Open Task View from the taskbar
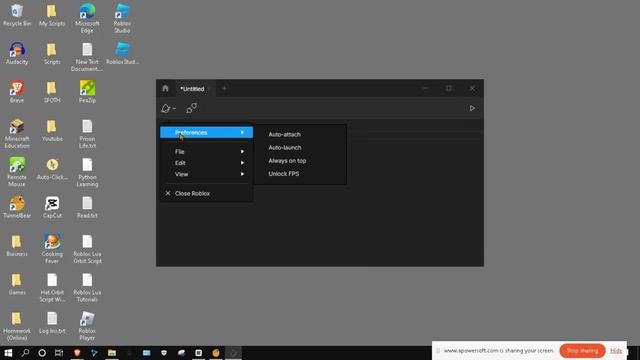This screenshot has height=360, width=640. 59,353
